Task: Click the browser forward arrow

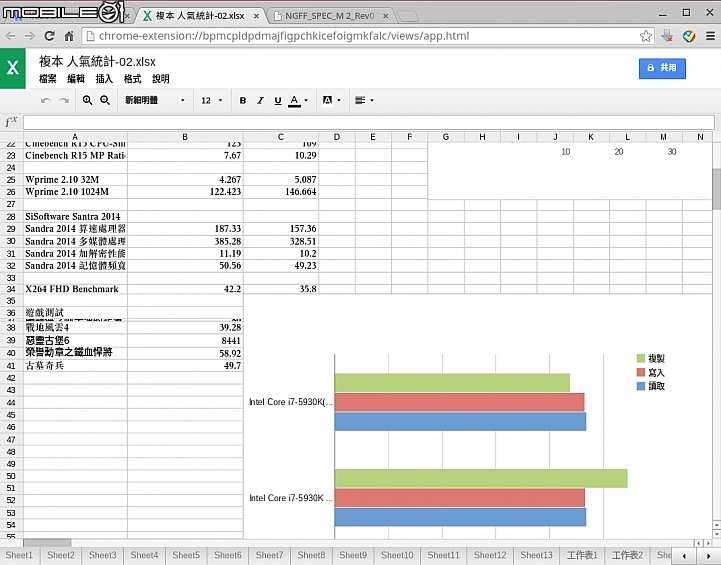Action: 29,36
